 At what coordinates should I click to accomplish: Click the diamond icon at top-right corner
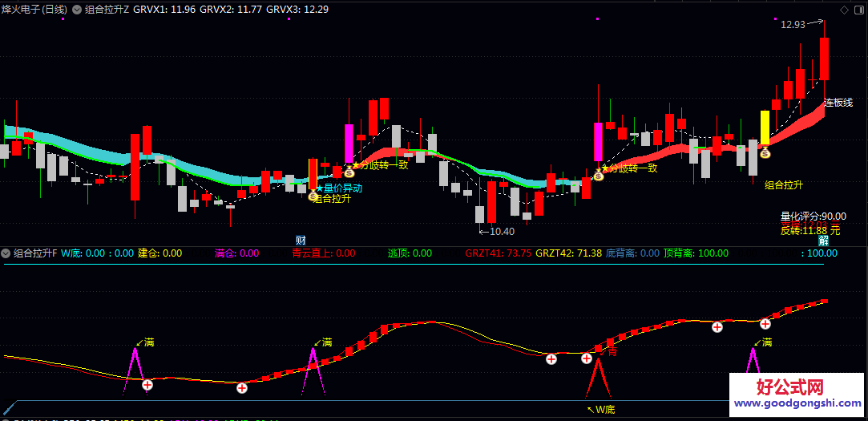[x=843, y=10]
